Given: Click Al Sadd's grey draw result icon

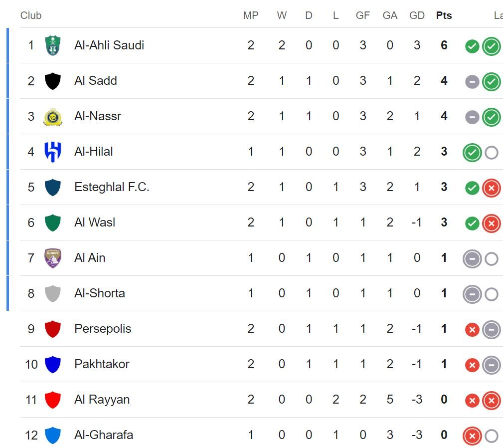Looking at the screenshot, I should [x=472, y=82].
